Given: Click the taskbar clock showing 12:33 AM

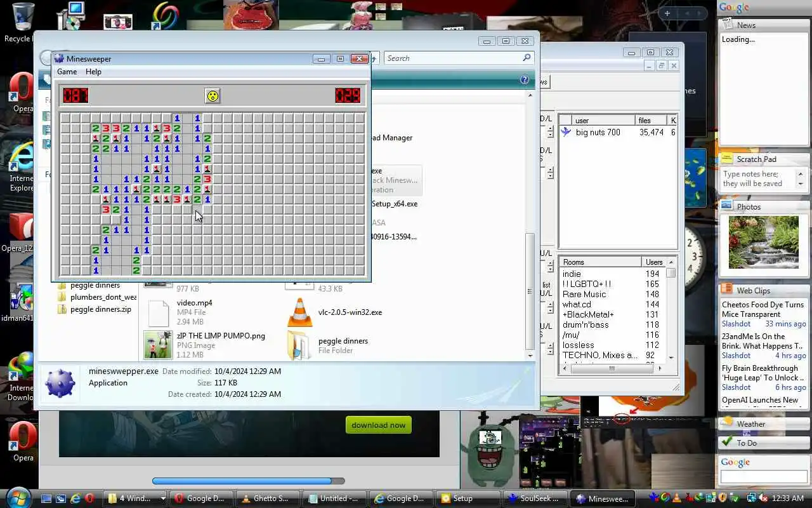Looking at the screenshot, I should [x=789, y=498].
